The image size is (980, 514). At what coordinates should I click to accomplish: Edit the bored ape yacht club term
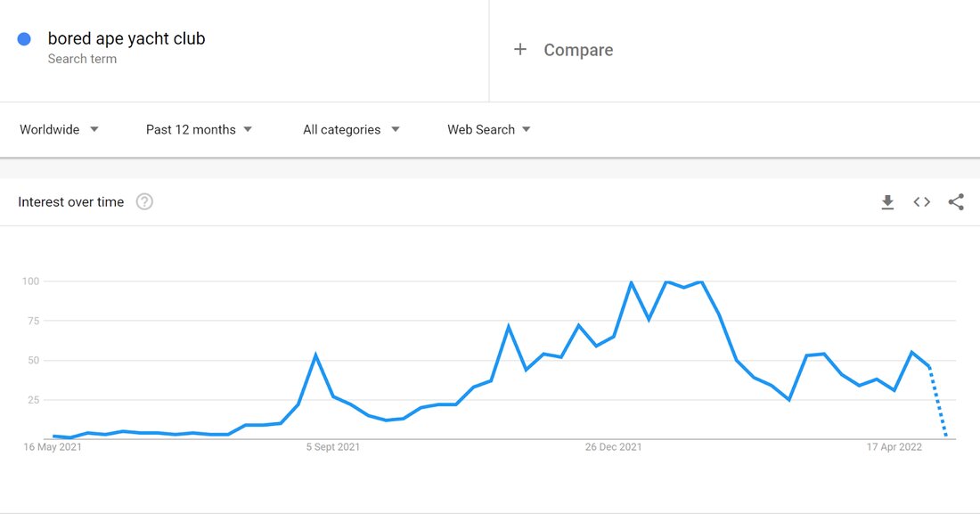(x=127, y=39)
